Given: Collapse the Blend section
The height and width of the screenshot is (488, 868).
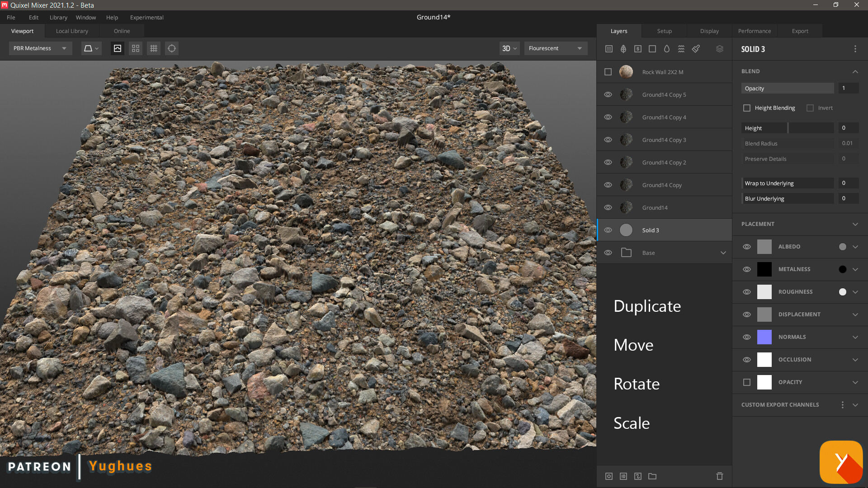Looking at the screenshot, I should click(855, 71).
